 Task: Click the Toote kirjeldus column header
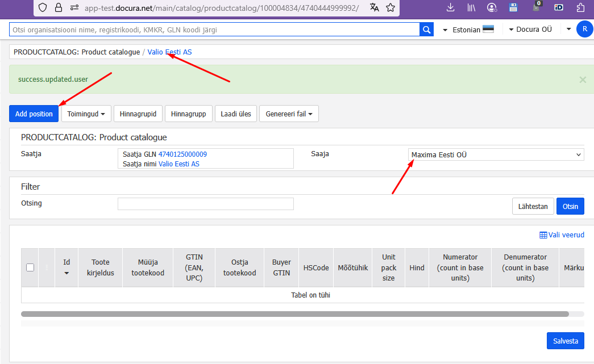point(101,267)
